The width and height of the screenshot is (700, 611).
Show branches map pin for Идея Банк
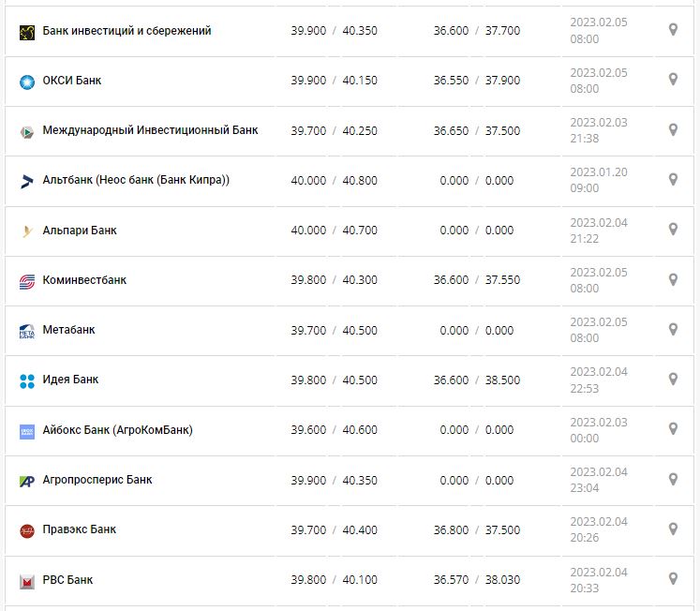pos(673,380)
